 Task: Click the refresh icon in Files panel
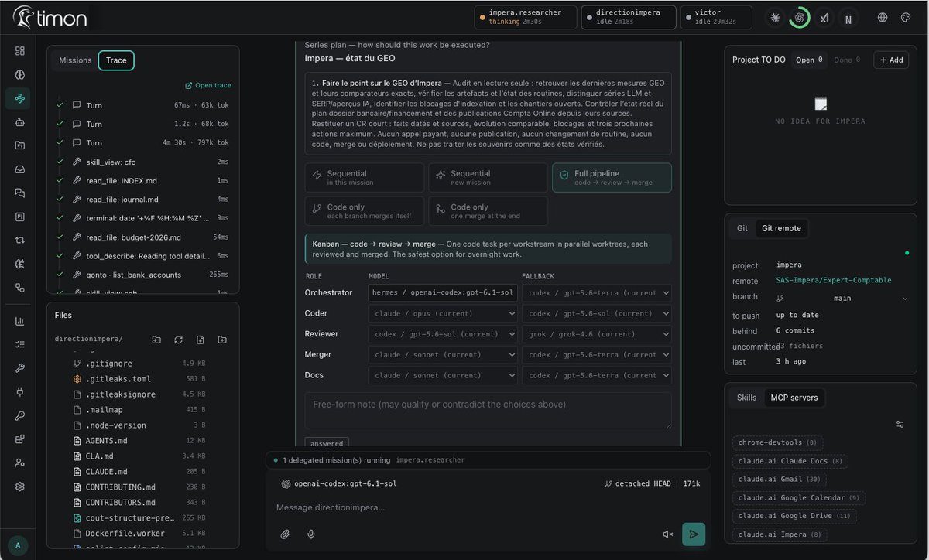pyautogui.click(x=178, y=340)
